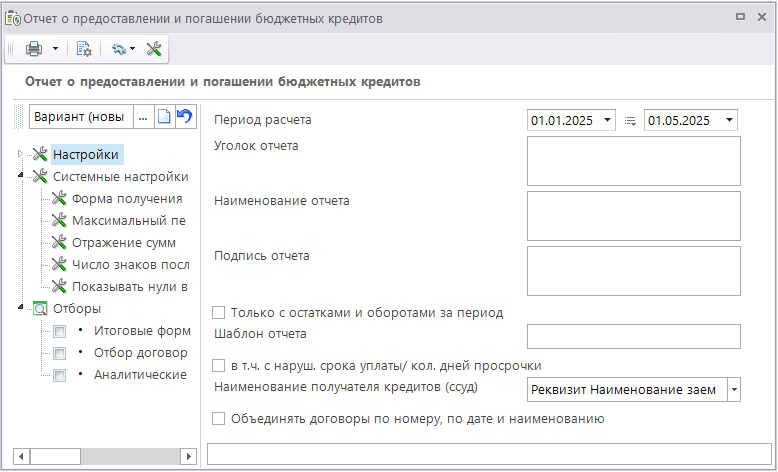
Task: Open the report template settings icon
Action: (84, 48)
